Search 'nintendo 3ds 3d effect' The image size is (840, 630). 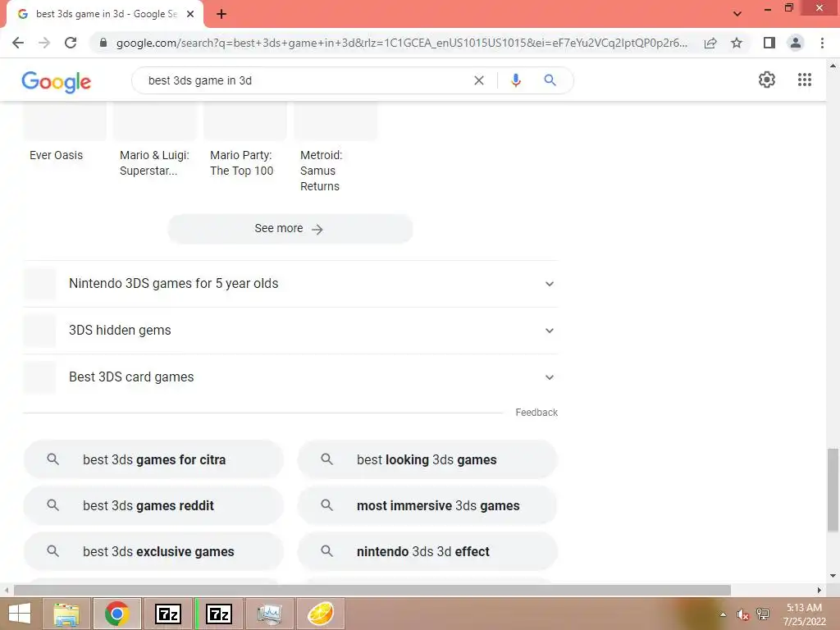427,552
